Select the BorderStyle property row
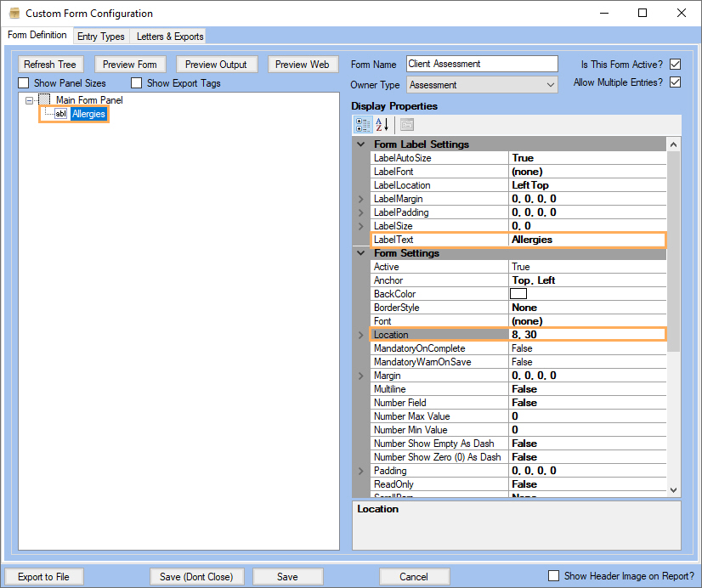The image size is (702, 588). 518,308
